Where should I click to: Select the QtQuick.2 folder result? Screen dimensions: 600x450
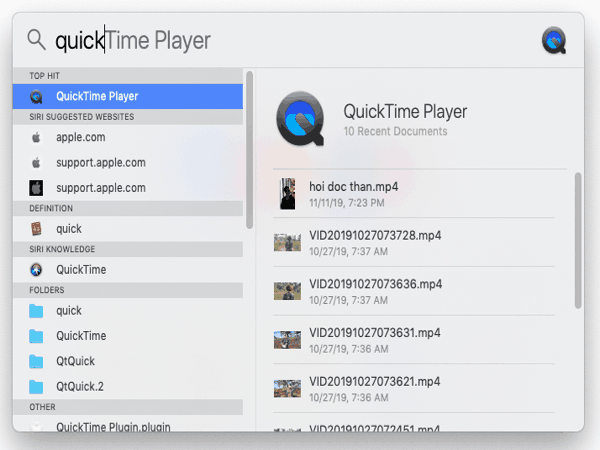click(x=128, y=386)
